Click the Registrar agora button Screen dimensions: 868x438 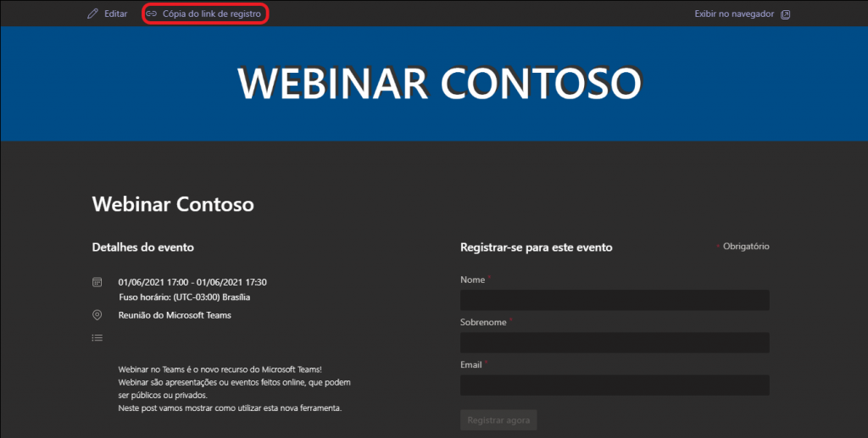(498, 420)
